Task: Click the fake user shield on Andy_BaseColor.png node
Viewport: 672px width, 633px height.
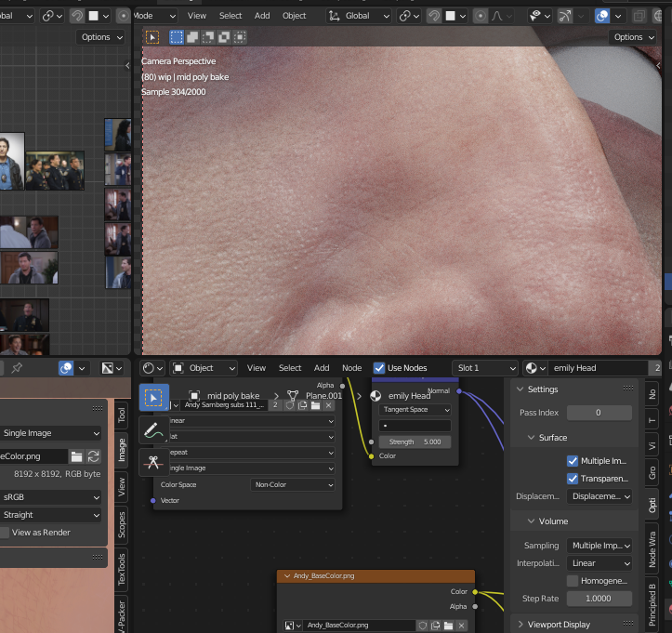Action: pyautogui.click(x=423, y=626)
